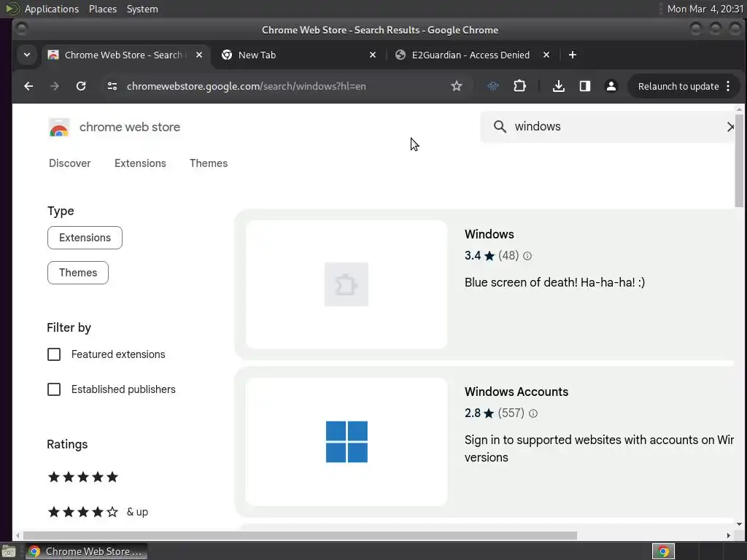Click rating info icon next to (48)
747x560 pixels.
point(527,256)
